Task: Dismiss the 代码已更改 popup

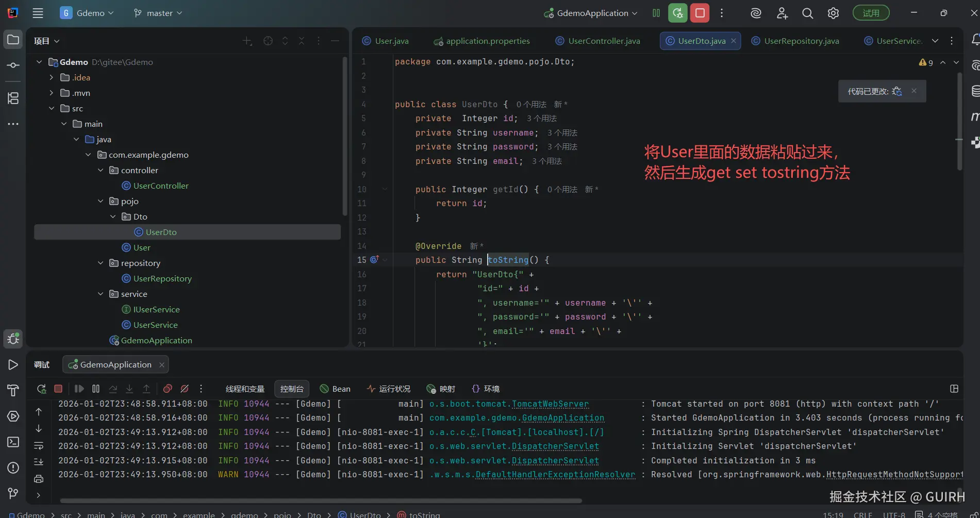Action: [914, 91]
